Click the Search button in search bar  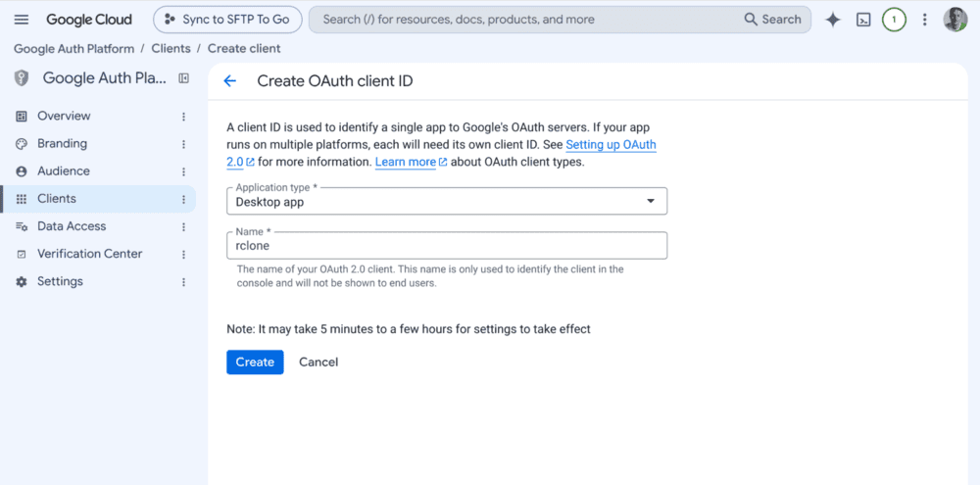pyautogui.click(x=772, y=20)
